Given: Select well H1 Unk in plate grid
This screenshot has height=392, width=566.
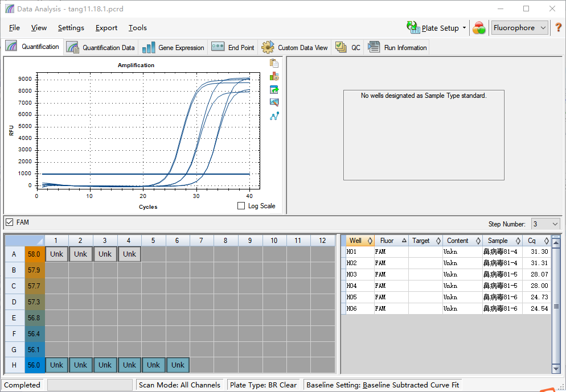Looking at the screenshot, I should point(57,365).
